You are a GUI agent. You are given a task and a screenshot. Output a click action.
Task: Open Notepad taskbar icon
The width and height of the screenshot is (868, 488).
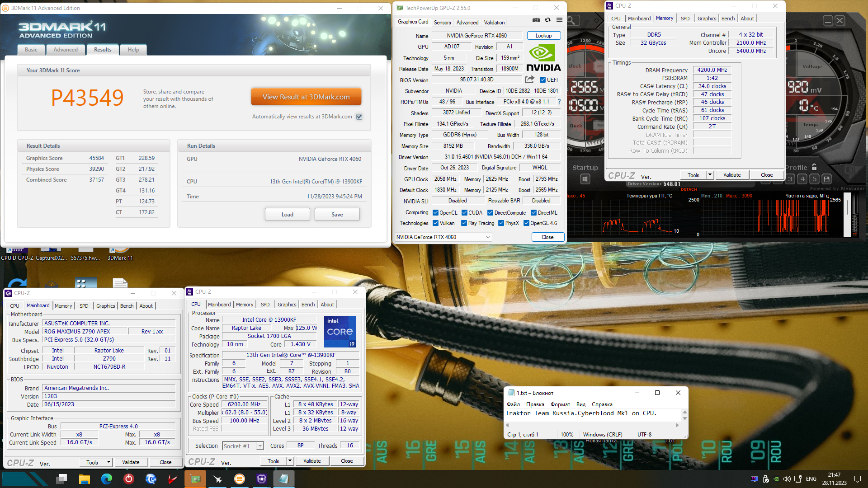pos(284,479)
